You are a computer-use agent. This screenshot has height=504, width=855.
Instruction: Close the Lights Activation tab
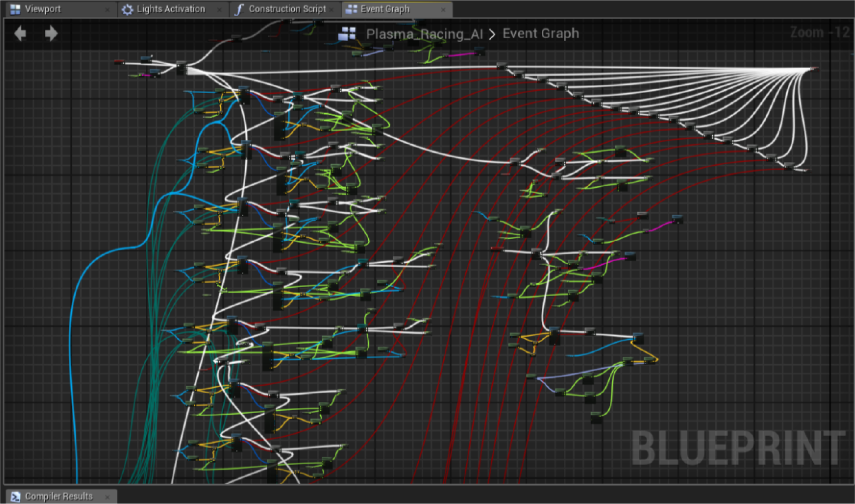coord(219,10)
